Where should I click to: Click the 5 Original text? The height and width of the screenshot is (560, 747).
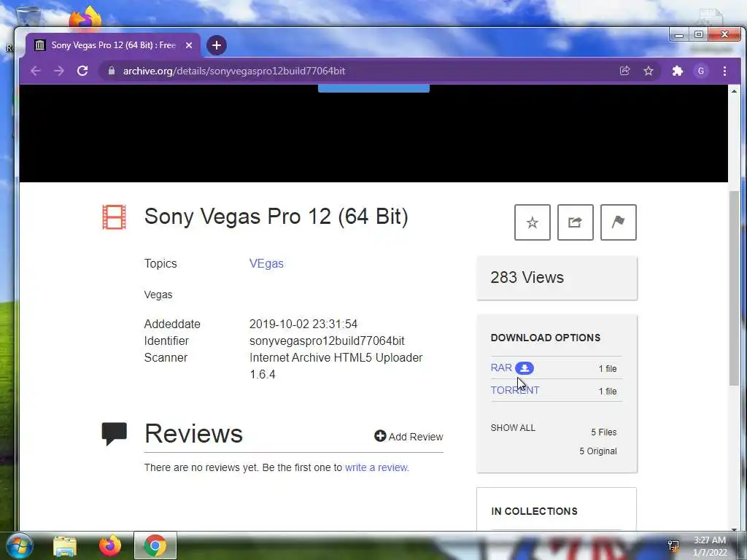click(x=598, y=451)
